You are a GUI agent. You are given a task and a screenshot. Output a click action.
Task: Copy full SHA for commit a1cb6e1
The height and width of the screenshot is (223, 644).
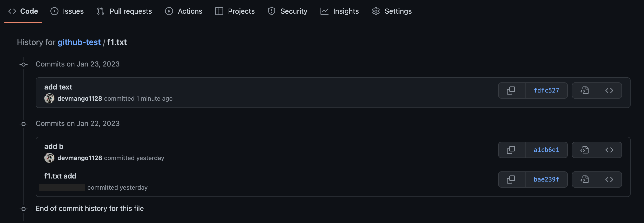[x=512, y=150]
